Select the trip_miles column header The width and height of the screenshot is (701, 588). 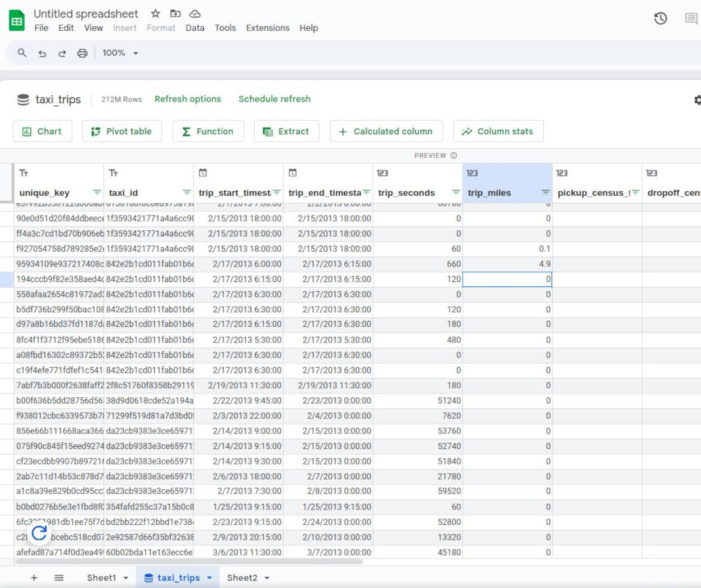(x=507, y=183)
